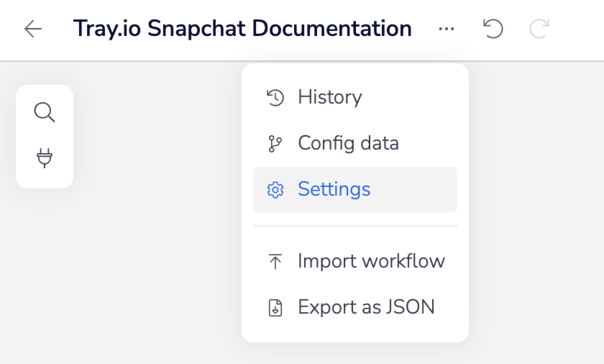Click the undo arrow icon
Screen dimensions: 604x364
tap(493, 29)
